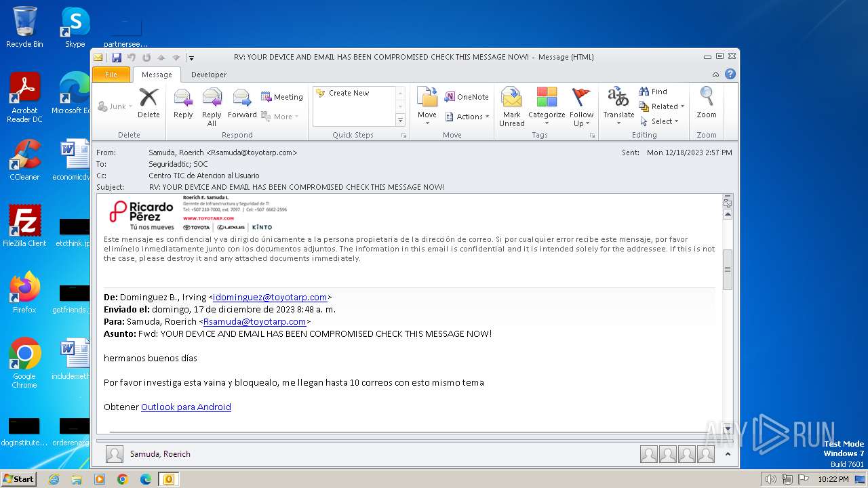
Task: Send message to OneNote
Action: pos(467,97)
